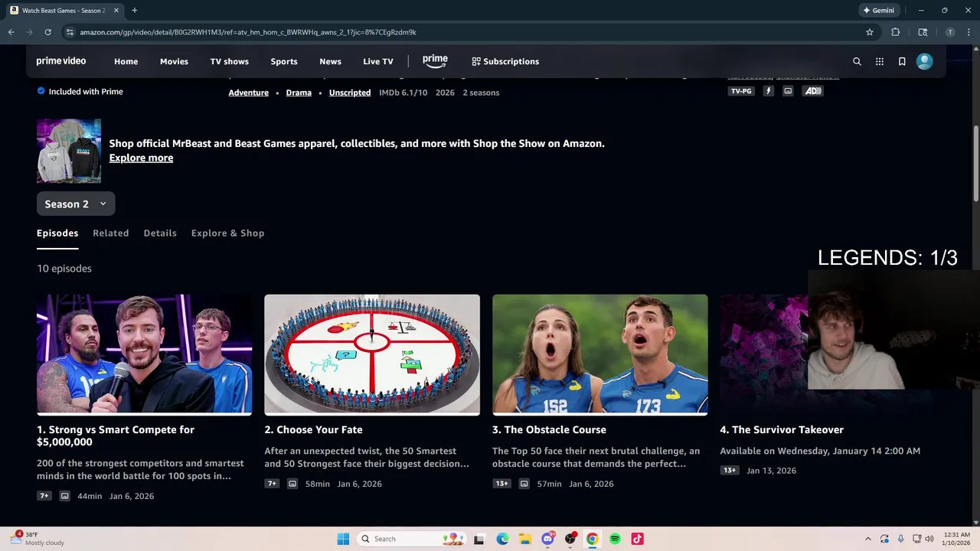This screenshot has width=980, height=551.
Task: Open Microsoft Edge from the taskbar
Action: point(502,539)
